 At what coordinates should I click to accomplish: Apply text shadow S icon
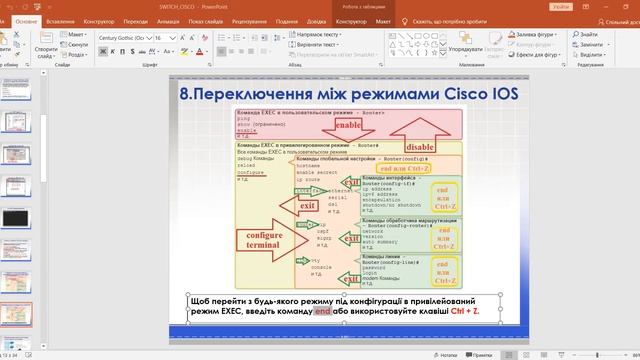click(x=132, y=51)
